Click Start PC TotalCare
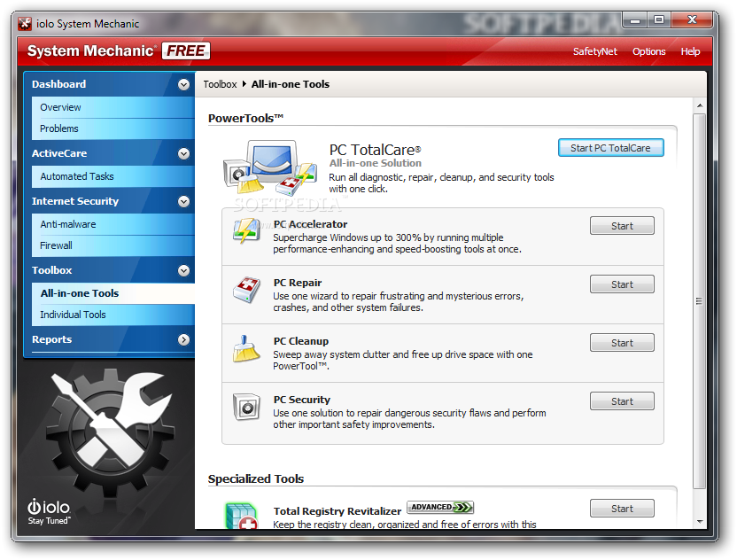 [610, 147]
